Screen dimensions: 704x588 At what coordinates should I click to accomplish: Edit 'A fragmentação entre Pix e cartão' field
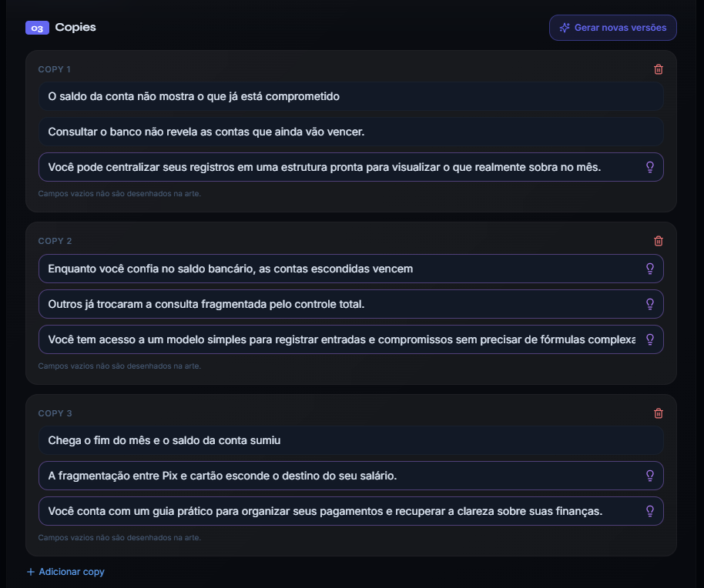[x=351, y=476]
